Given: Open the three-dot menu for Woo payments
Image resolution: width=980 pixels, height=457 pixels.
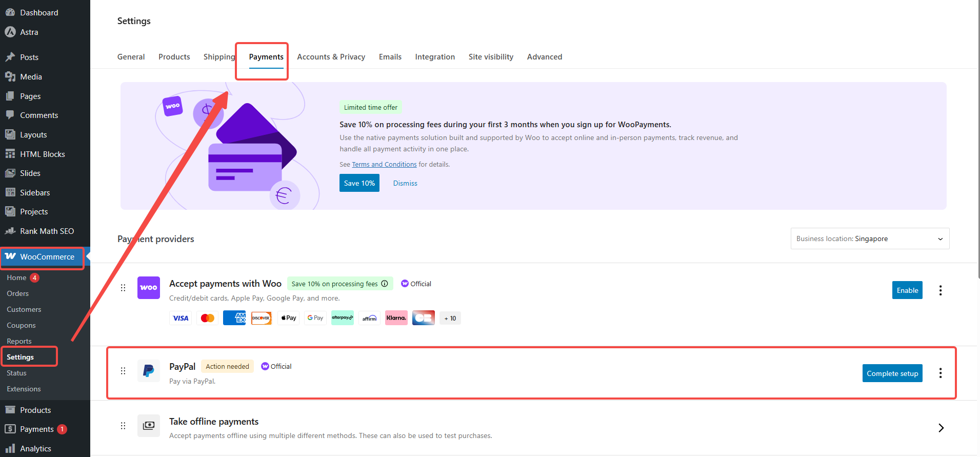Looking at the screenshot, I should [941, 290].
